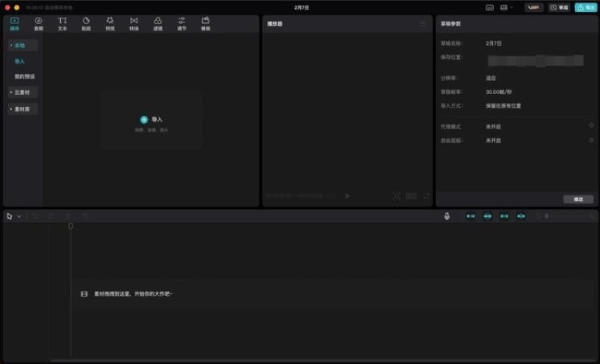Toggle the first teal timeline snapping button

[471, 216]
